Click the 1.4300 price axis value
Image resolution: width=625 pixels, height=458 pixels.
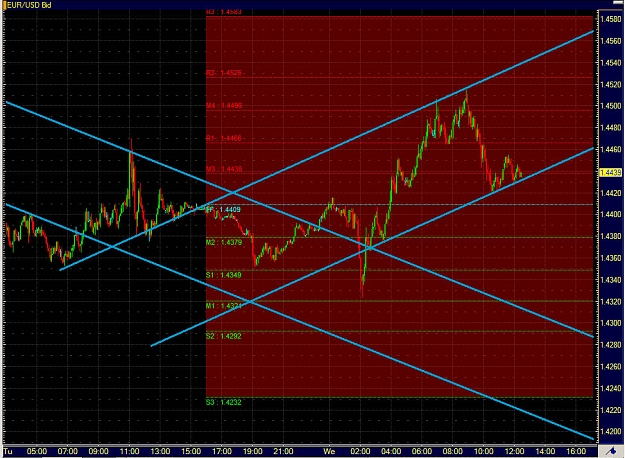611,323
